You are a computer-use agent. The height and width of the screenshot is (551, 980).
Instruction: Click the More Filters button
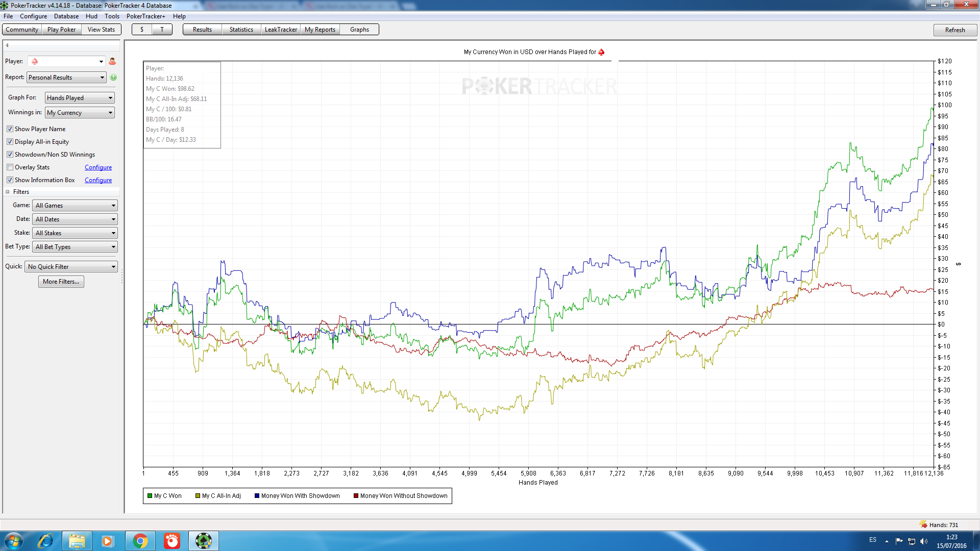[61, 282]
